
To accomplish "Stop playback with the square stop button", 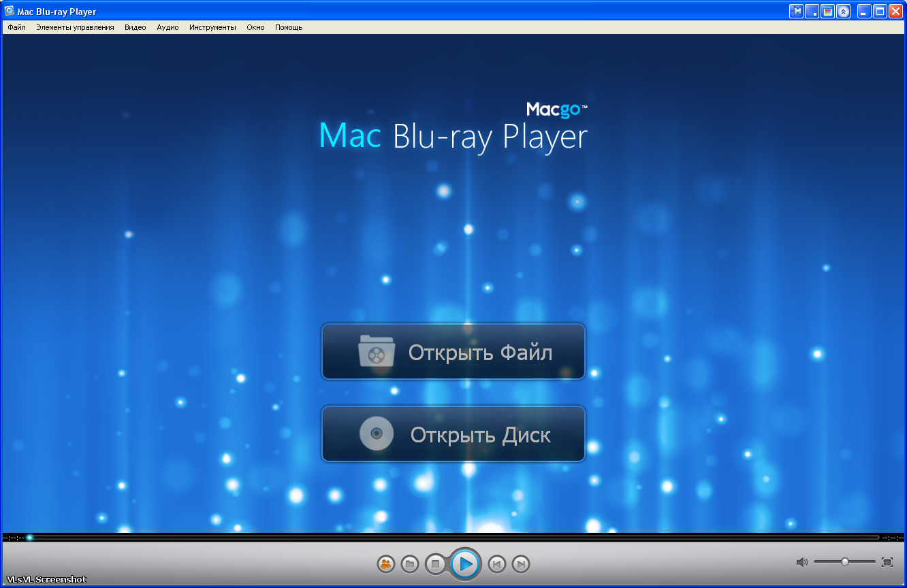I will 436,564.
